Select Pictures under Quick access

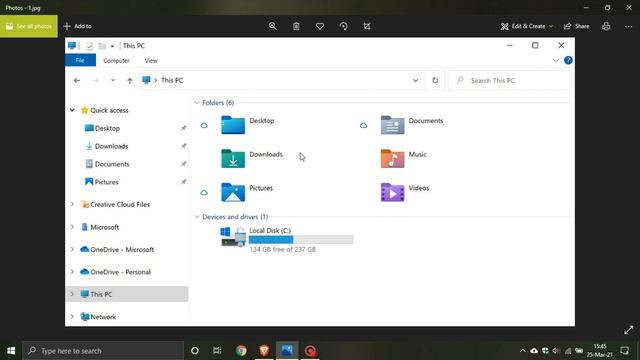point(107,182)
